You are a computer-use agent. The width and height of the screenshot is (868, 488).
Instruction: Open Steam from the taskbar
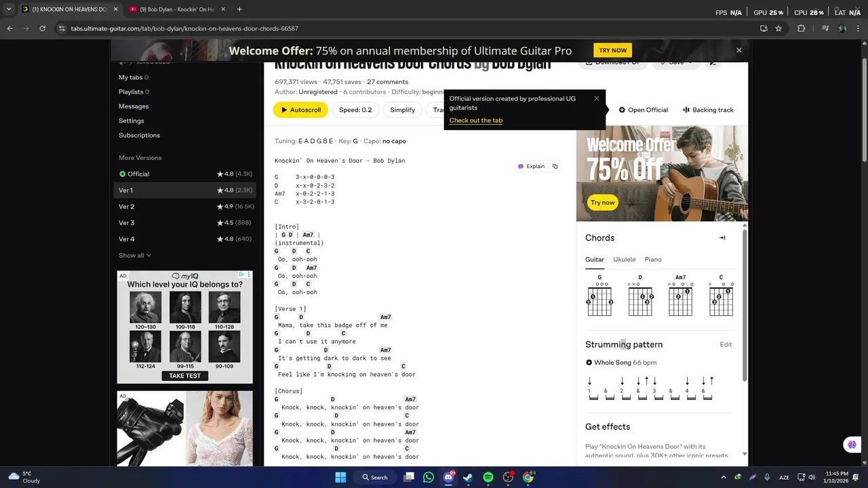coord(468,477)
